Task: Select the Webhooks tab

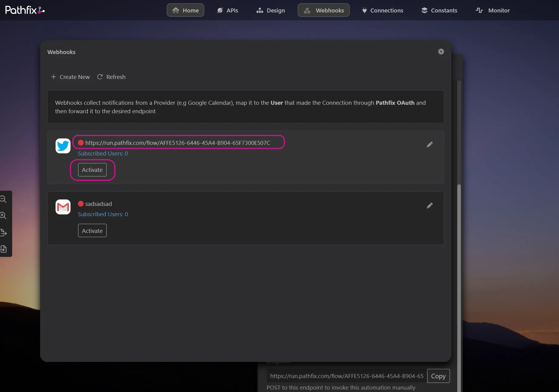Action: pyautogui.click(x=324, y=10)
